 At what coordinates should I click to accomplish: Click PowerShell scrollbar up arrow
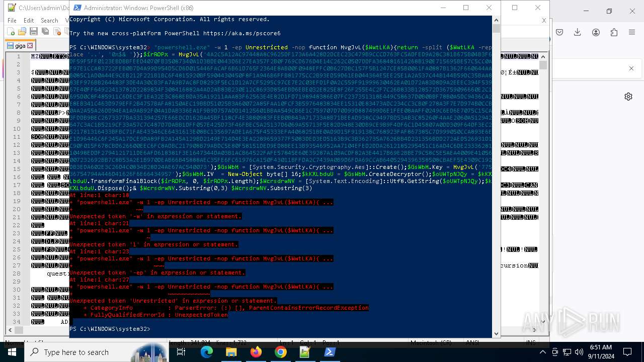496,20
